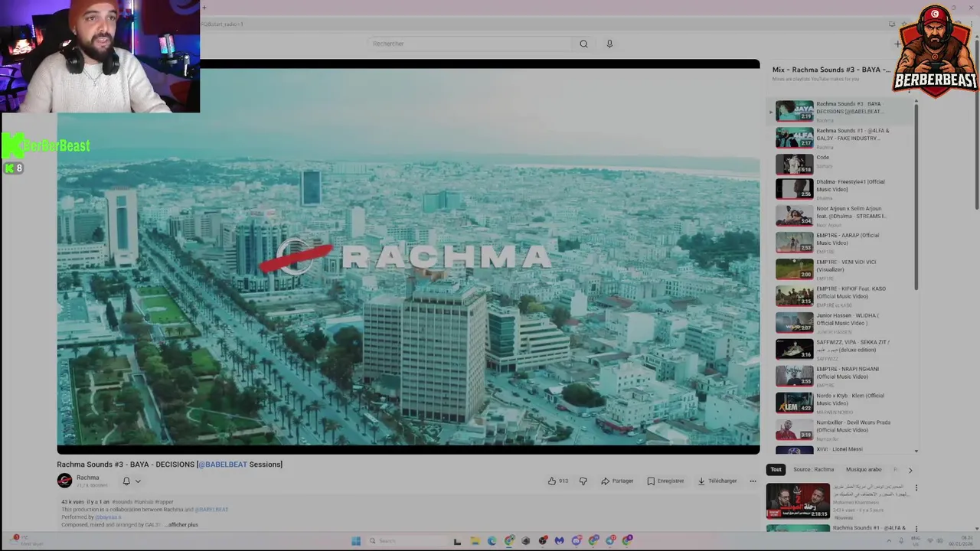This screenshot has width=980, height=551.
Task: Select EMP1RE - NRAPI NGHANI music video
Action: pyautogui.click(x=842, y=377)
